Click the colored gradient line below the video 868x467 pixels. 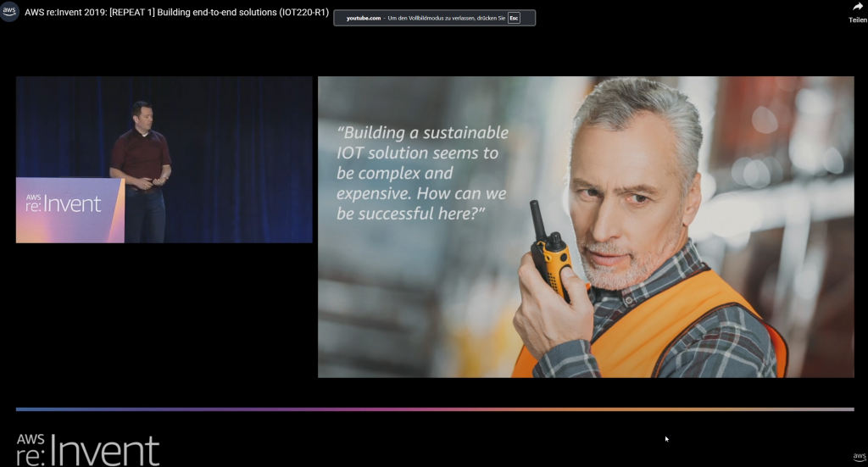(x=434, y=409)
